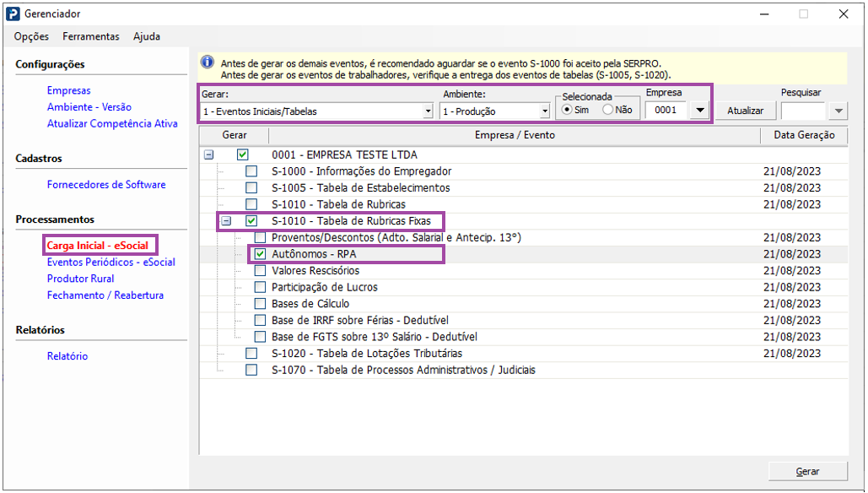The height and width of the screenshot is (493, 868).
Task: Uncheck S-1010 Tabela de Rubricas Fixas
Action: [x=251, y=221]
